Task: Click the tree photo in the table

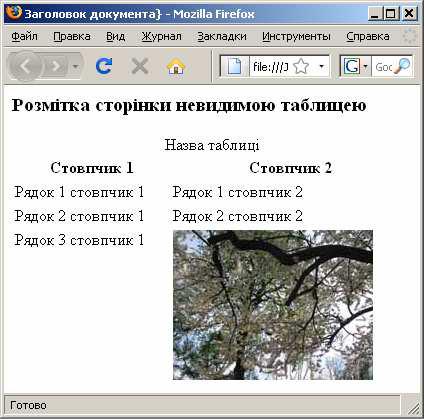Action: pyautogui.click(x=273, y=305)
